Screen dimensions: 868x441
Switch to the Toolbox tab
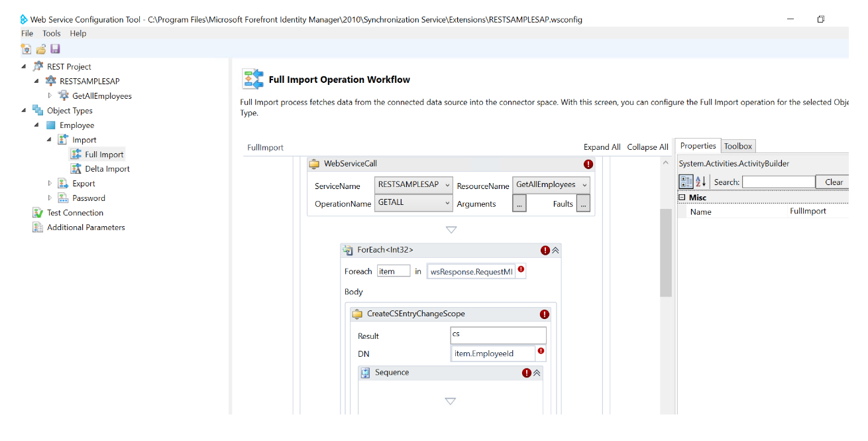[737, 146]
